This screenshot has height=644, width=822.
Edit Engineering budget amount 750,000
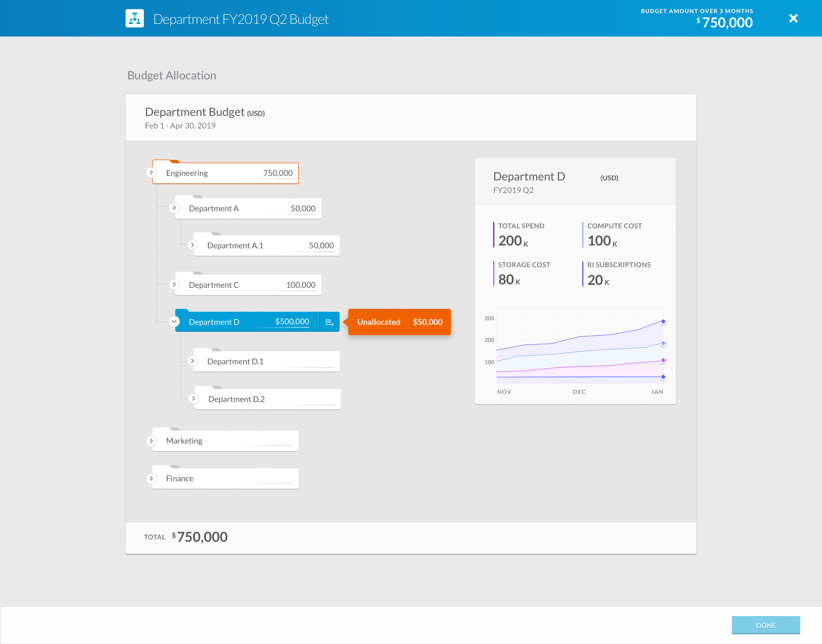pyautogui.click(x=277, y=173)
